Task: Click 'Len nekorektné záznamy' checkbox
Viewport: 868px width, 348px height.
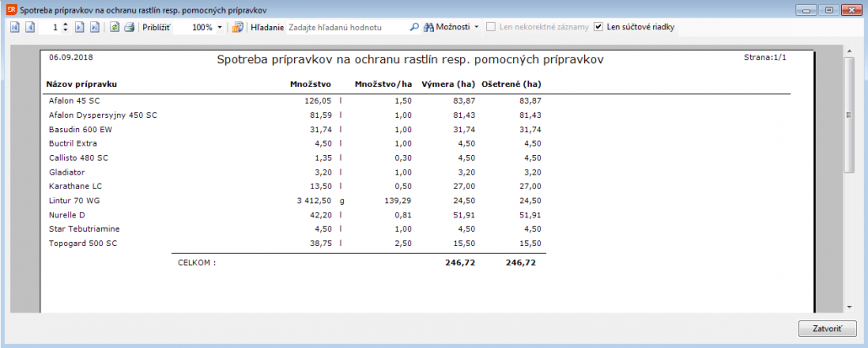Action: point(490,27)
